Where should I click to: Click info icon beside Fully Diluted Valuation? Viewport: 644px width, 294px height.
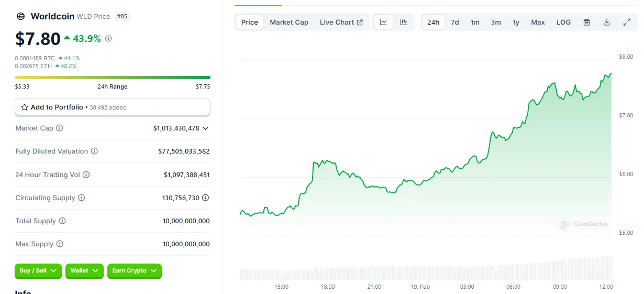[x=94, y=151]
